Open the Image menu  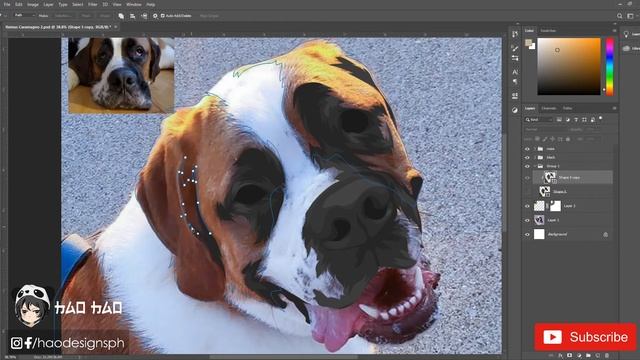[33, 4]
